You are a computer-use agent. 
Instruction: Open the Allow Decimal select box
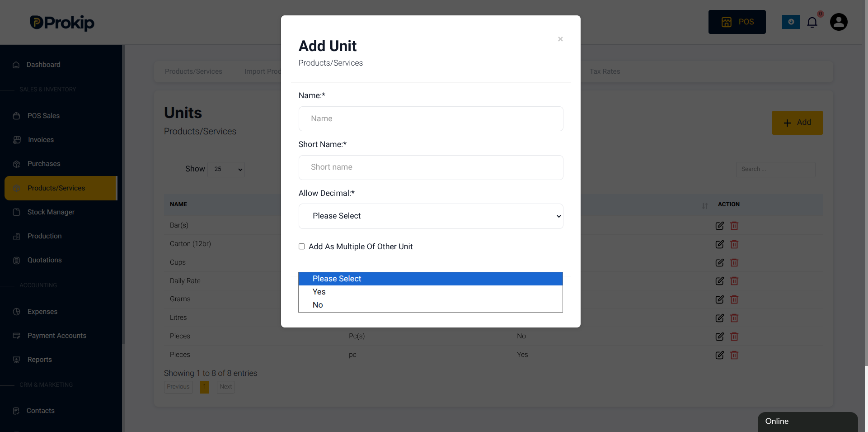pyautogui.click(x=431, y=216)
